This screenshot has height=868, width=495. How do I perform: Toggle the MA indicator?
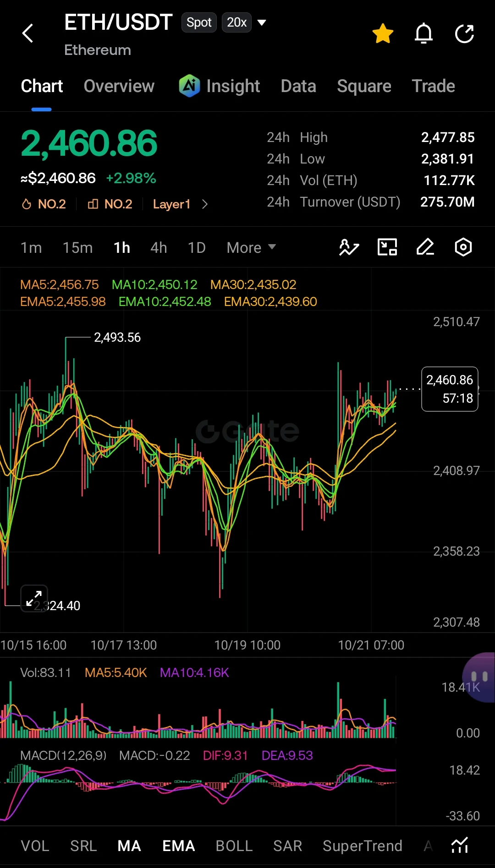tap(129, 846)
